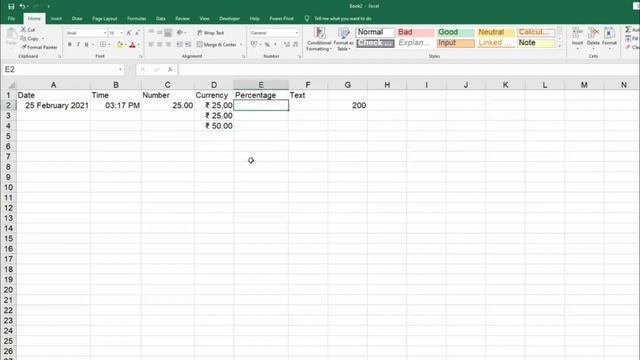
Task: Toggle Italic formatting
Action: click(x=78, y=44)
